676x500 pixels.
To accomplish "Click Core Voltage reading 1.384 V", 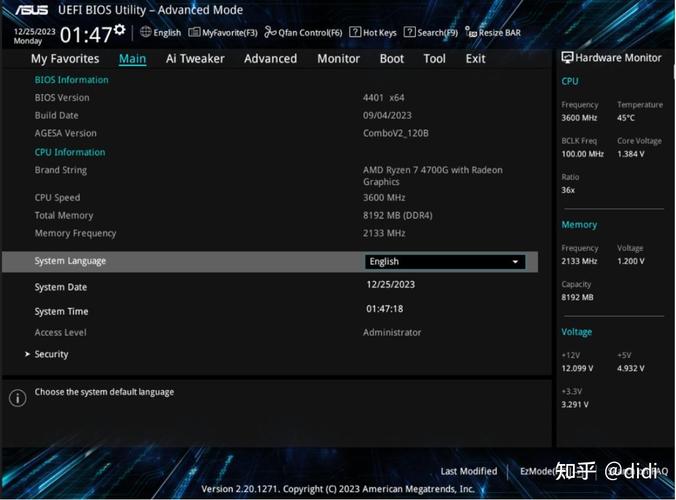I will coord(631,154).
